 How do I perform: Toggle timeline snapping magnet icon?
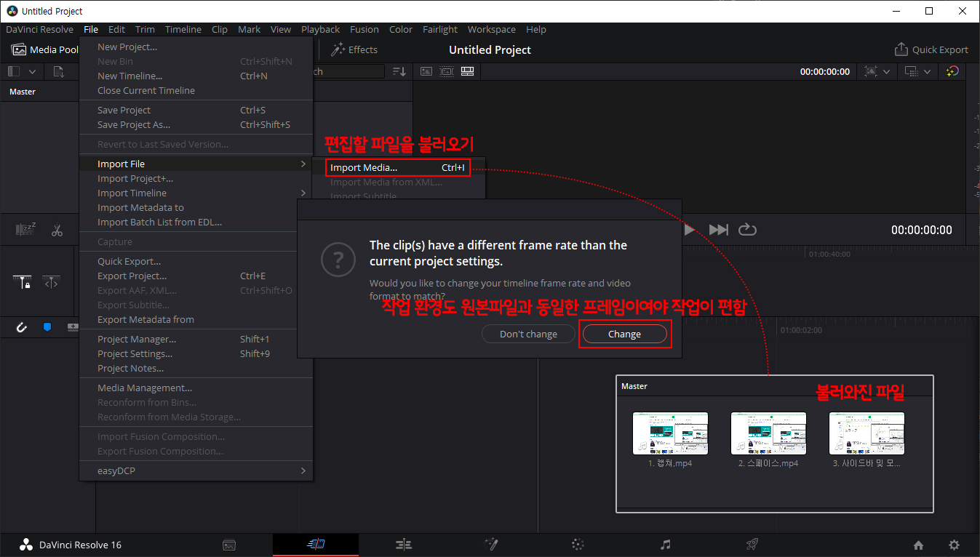22,327
